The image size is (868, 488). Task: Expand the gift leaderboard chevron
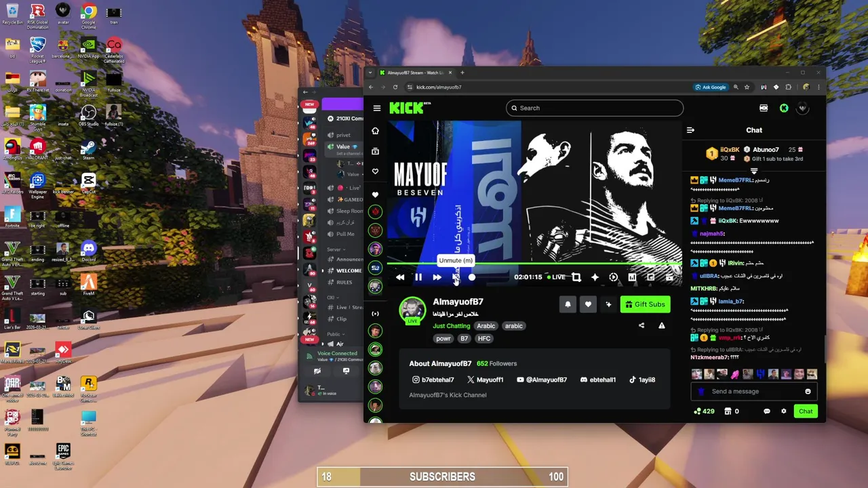point(753,170)
